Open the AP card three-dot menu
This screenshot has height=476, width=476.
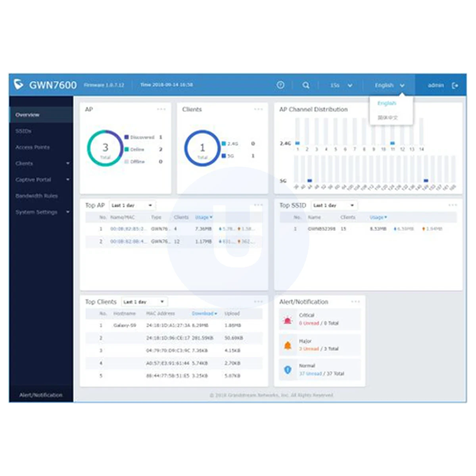161,109
